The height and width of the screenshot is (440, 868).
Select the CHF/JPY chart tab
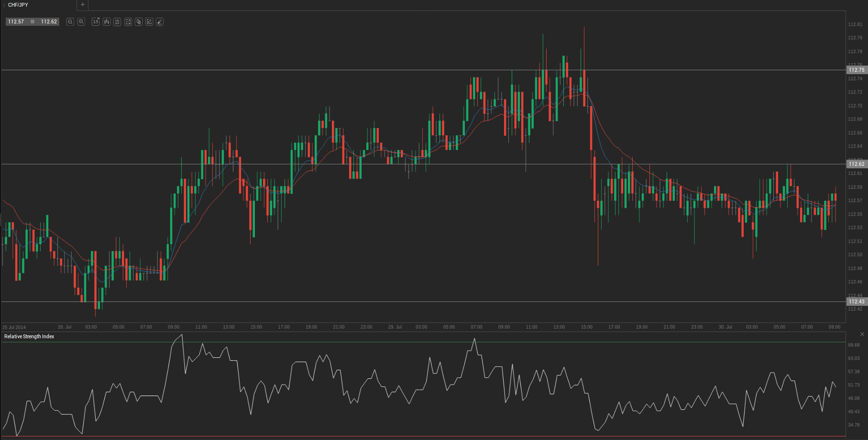pyautogui.click(x=18, y=5)
